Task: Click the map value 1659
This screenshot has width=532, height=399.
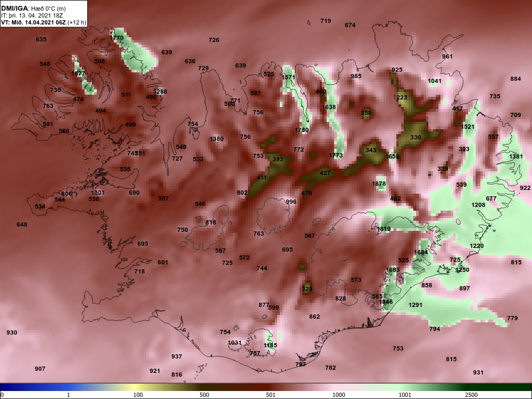Action: pyautogui.click(x=392, y=157)
